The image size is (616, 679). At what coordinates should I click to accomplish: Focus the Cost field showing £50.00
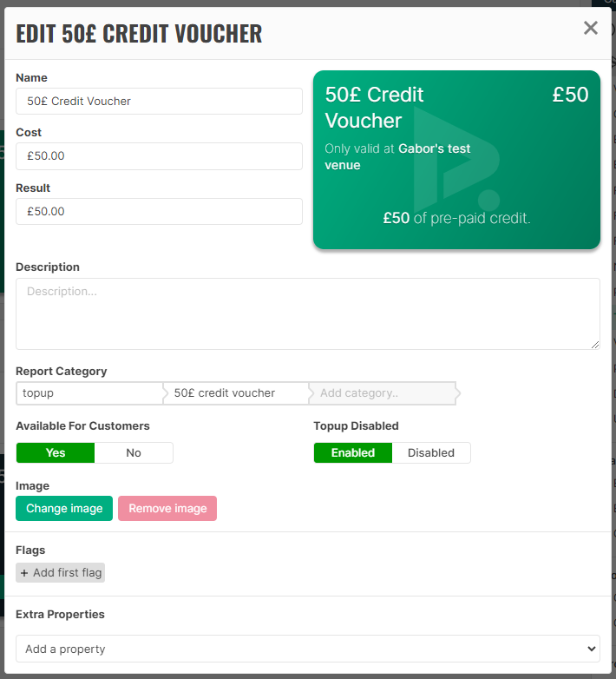coord(159,156)
